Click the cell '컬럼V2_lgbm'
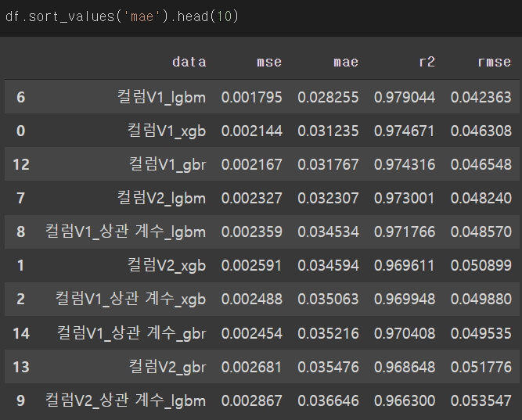The height and width of the screenshot is (420, 522). click(x=161, y=199)
